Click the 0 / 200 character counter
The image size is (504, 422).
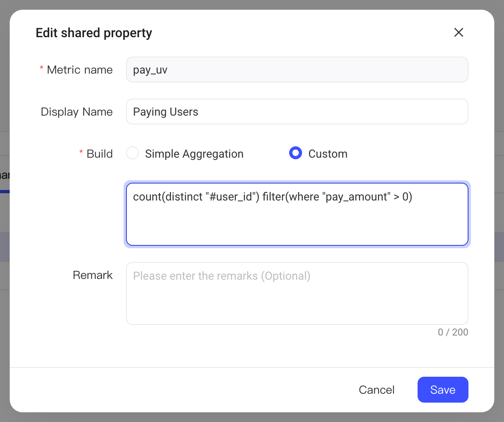coord(453,332)
